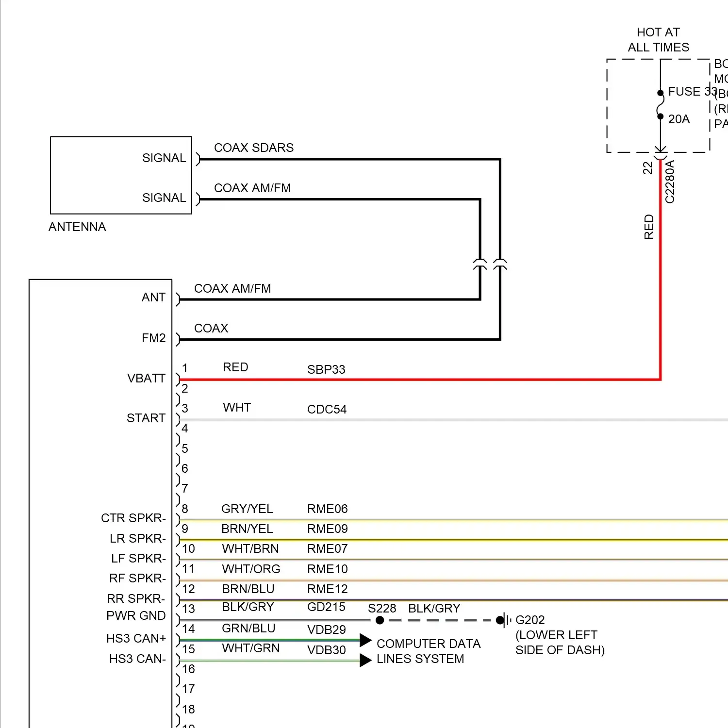Click the G202 ground label
The image size is (728, 728).
[x=530, y=620]
